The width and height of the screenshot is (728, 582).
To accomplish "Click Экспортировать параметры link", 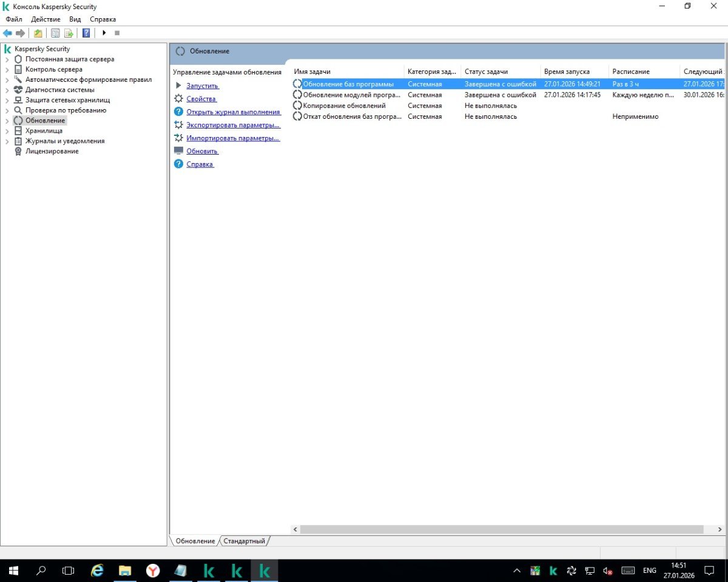I will coord(233,125).
